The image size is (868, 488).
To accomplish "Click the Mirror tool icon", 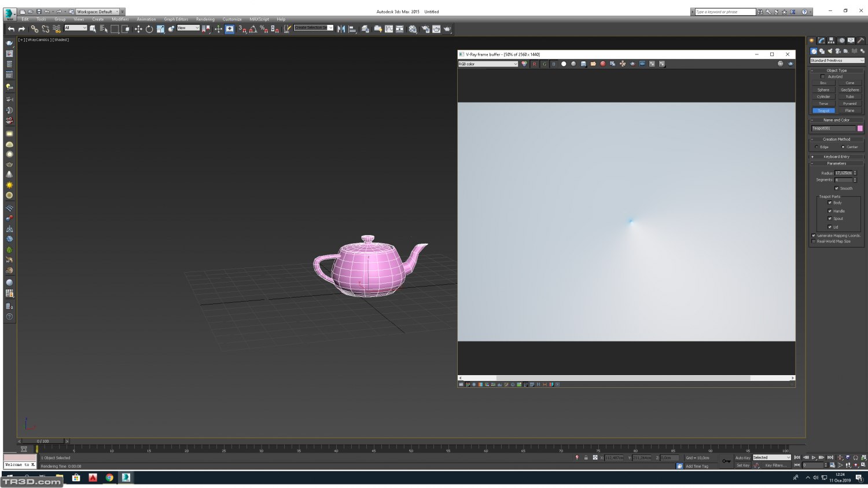I will pyautogui.click(x=341, y=29).
